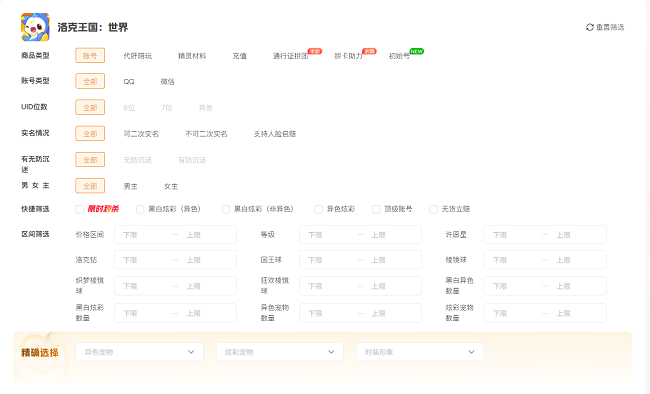Open the 拼卡助力 product type tab
This screenshot has width=650, height=394.
349,56
